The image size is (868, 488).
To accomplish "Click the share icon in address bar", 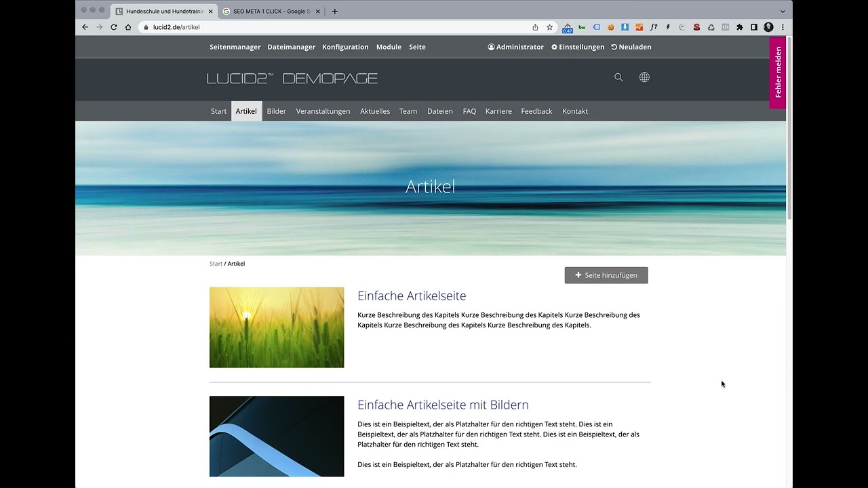I will 535,27.
